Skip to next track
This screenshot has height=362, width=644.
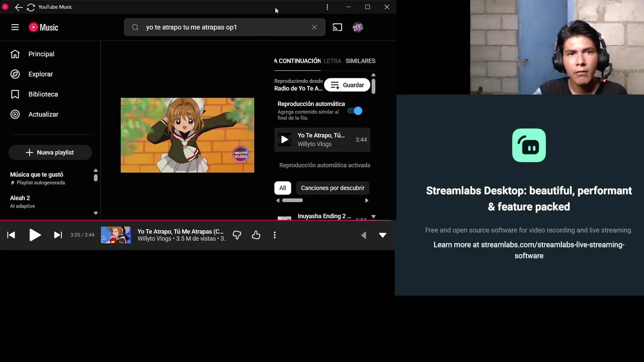coord(58,235)
